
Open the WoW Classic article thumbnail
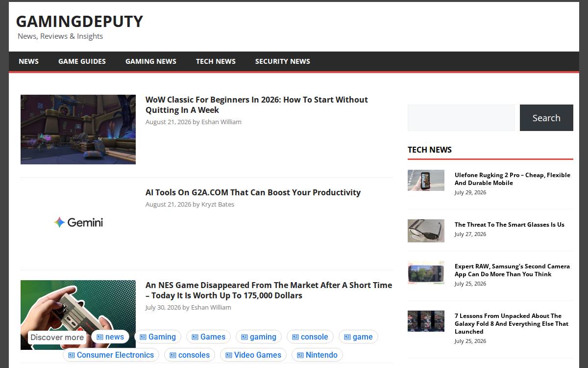point(78,130)
